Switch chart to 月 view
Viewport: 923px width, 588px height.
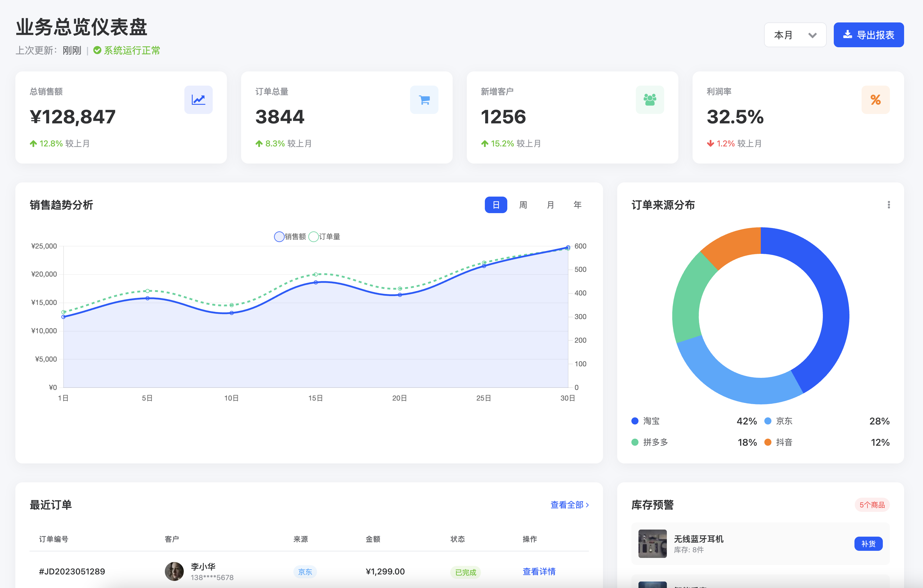[550, 205]
